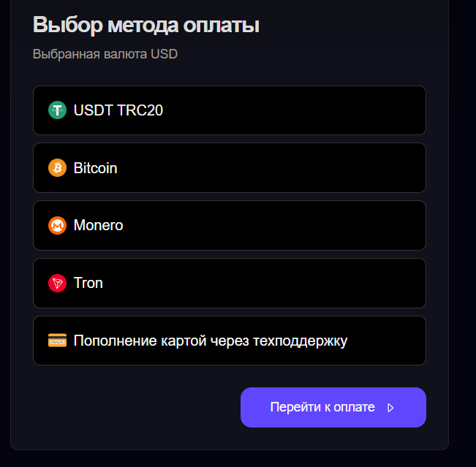Click the "Выбранная валюта USD" subtitle

pyautogui.click(x=105, y=54)
